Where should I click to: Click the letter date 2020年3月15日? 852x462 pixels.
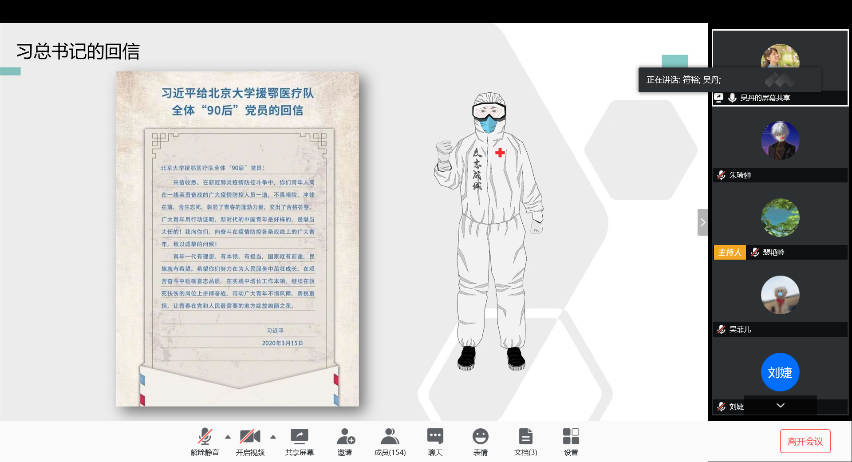(x=282, y=343)
